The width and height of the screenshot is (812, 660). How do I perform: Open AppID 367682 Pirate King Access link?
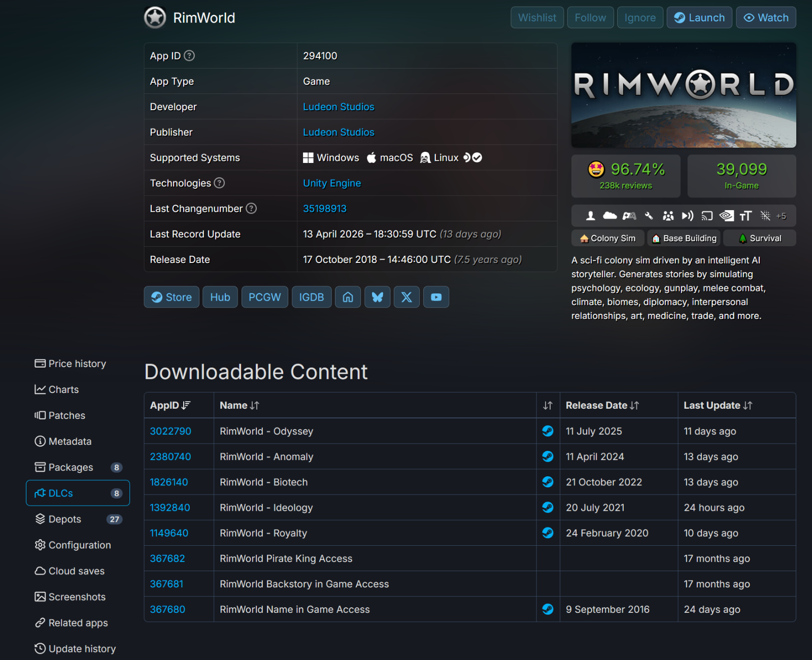(x=167, y=558)
